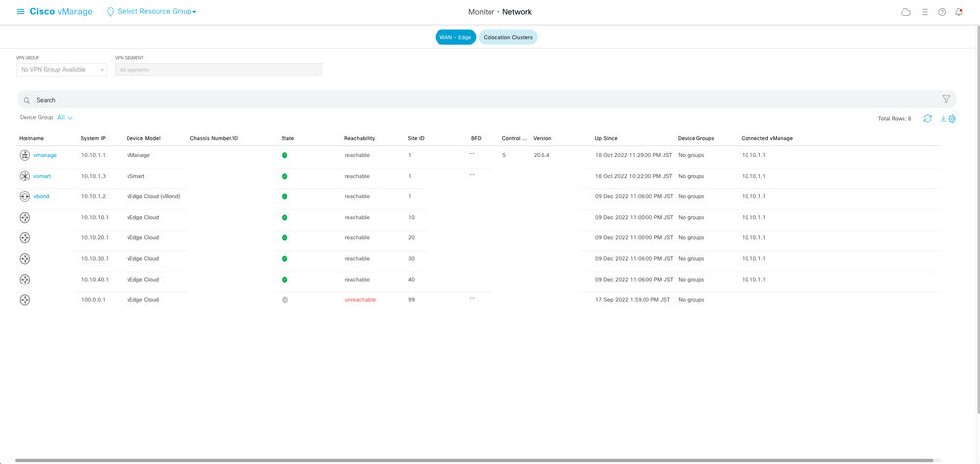Click device icon for 10.10.10.1 row
This screenshot has width=980, height=464.
(25, 217)
